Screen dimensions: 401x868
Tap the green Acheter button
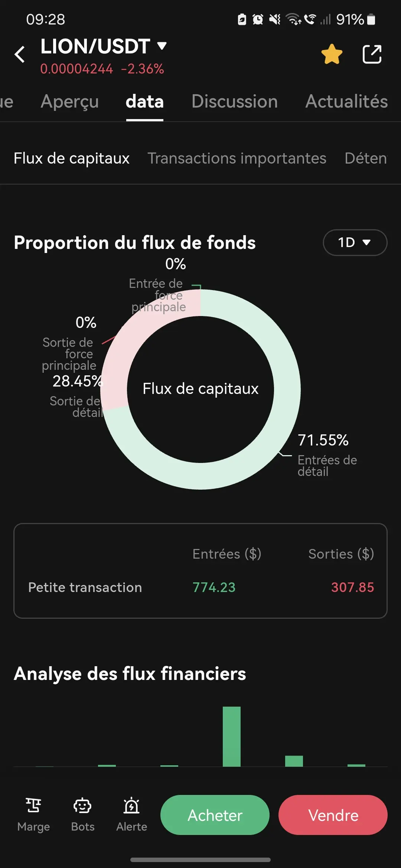pos(215,815)
